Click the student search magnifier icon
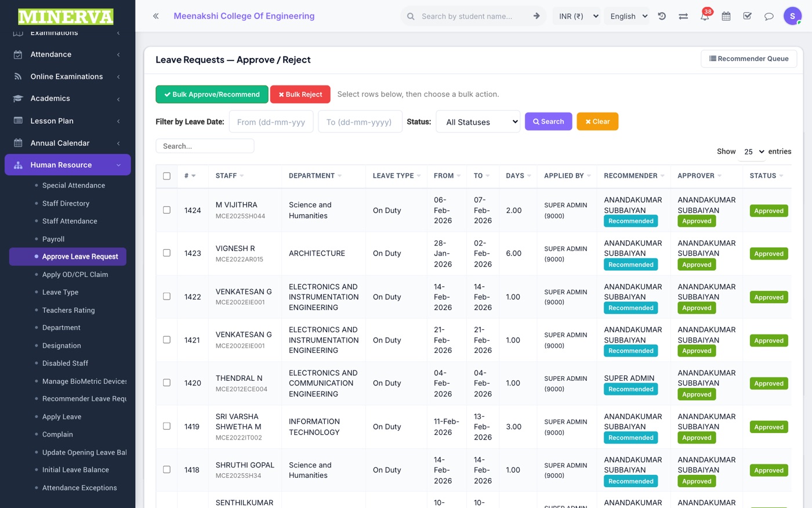812x508 pixels. click(x=411, y=16)
